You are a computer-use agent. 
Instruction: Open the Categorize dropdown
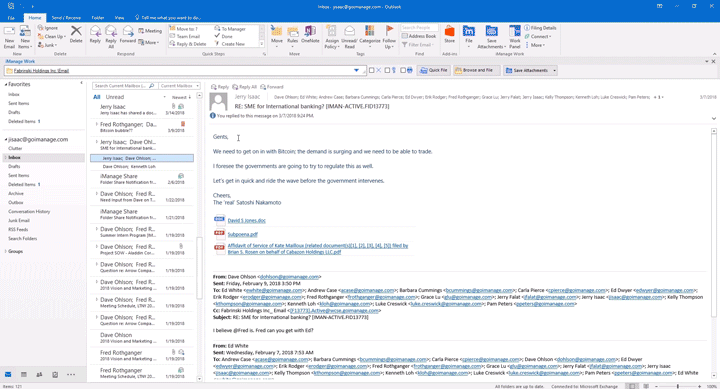(370, 37)
